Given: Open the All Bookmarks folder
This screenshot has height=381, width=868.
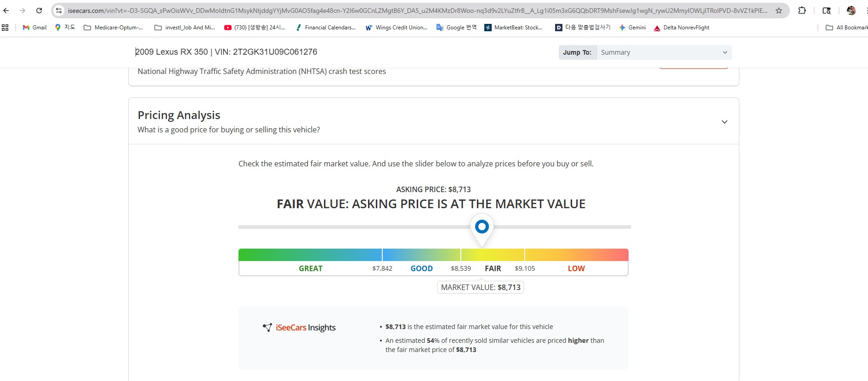Looking at the screenshot, I should [846, 28].
